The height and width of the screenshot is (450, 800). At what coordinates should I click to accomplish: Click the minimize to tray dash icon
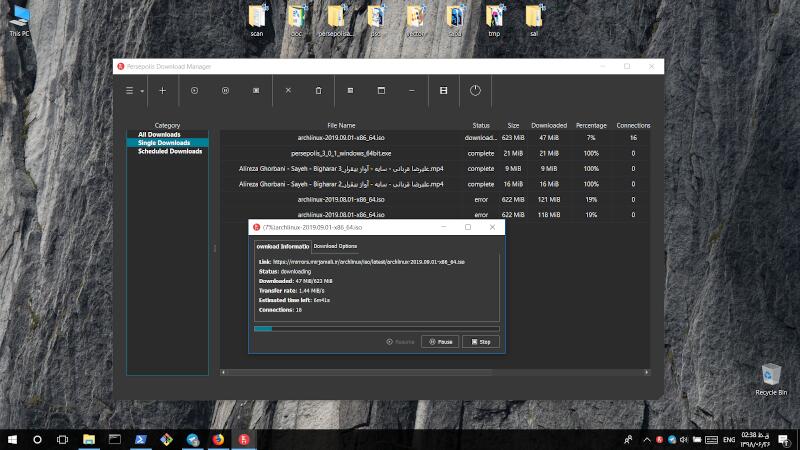[x=412, y=90]
